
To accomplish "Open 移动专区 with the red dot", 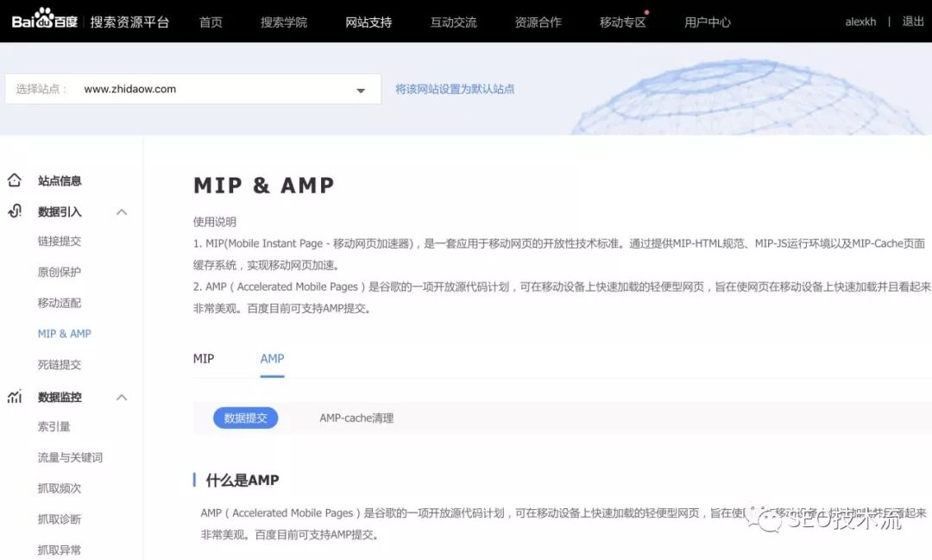I will tap(622, 22).
